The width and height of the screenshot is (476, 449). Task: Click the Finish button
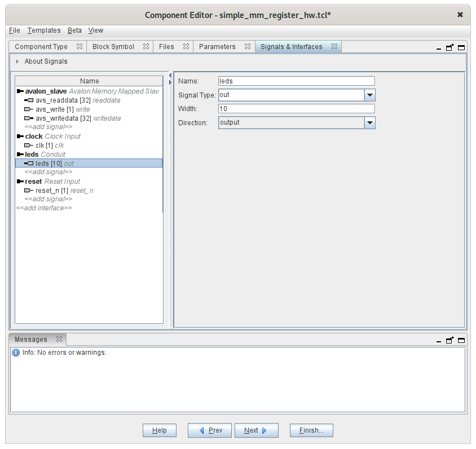click(311, 430)
